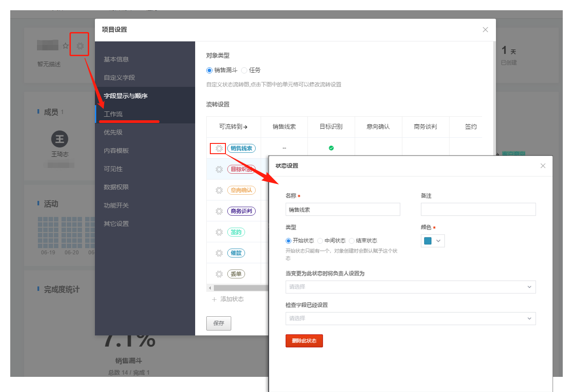This screenshot has width=573, height=392.
Task: Open 可见性 settings section
Action: coord(145,169)
